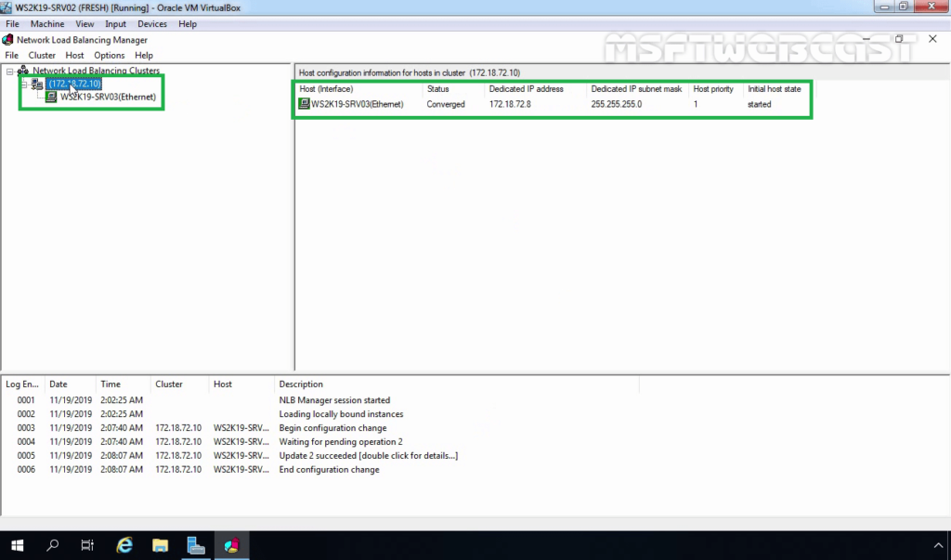Open Server Manager from taskbar

[x=196, y=545]
